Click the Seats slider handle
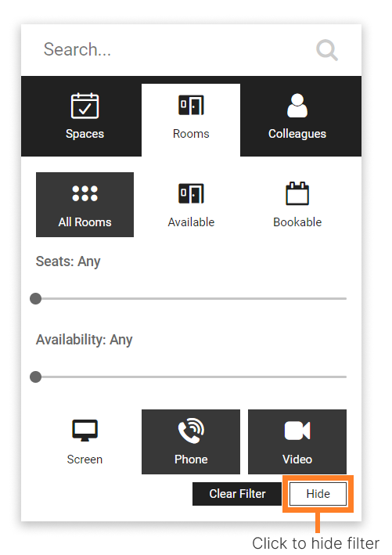 pyautogui.click(x=35, y=299)
